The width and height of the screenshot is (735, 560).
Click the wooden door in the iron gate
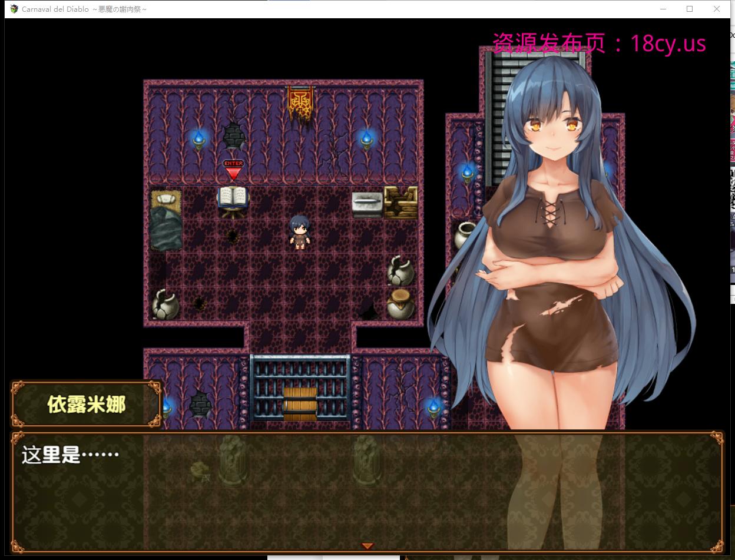pos(300,403)
